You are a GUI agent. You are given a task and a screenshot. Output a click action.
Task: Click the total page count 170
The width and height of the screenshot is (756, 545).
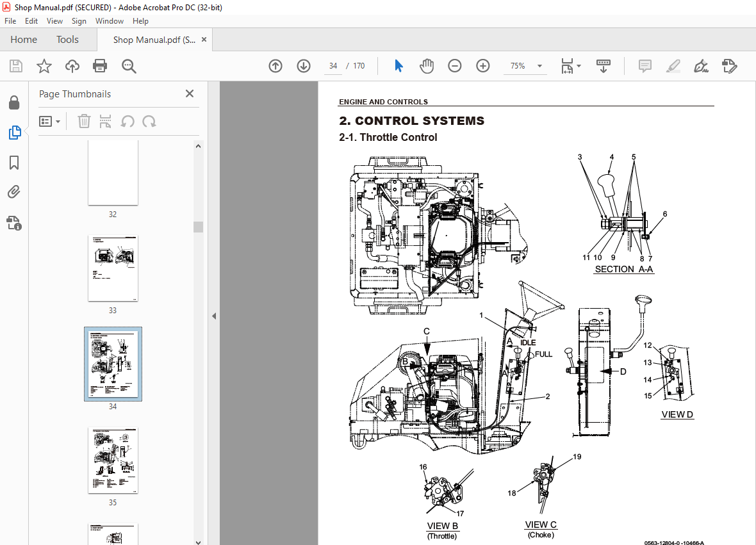[359, 66]
